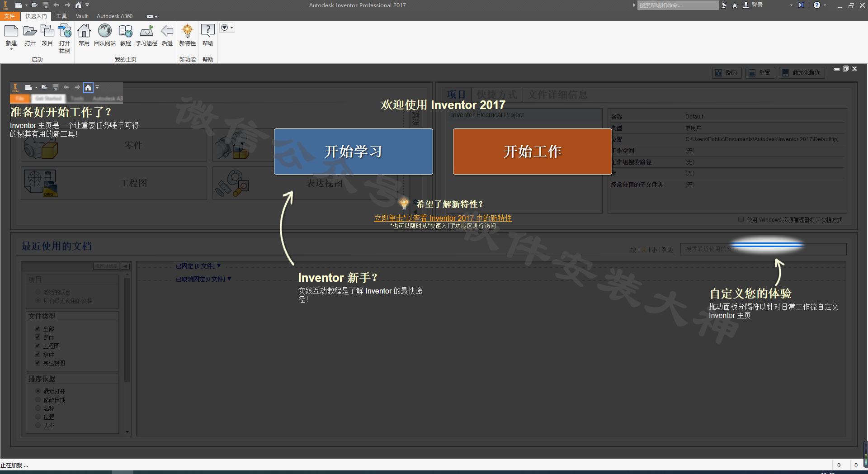Click the 反向 layout button
This screenshot has width=868, height=474.
click(727, 73)
